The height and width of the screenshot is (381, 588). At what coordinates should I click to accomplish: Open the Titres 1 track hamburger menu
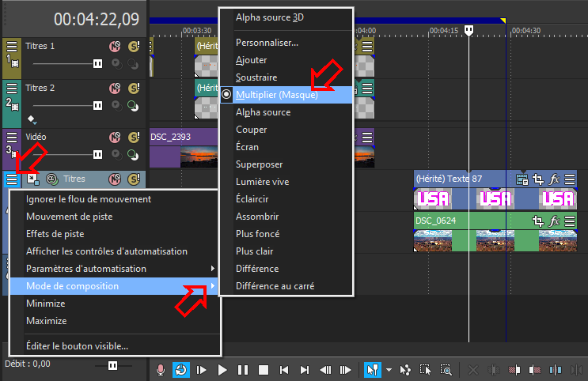(x=12, y=47)
